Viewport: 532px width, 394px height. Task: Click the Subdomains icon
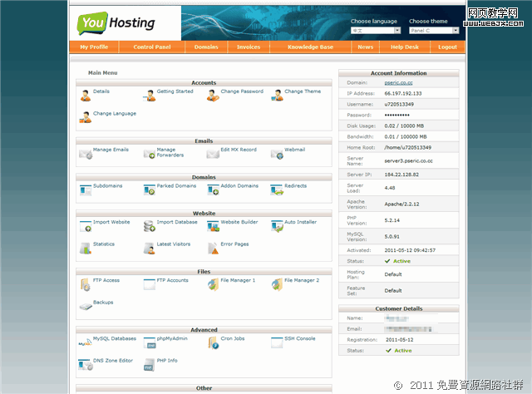coord(86,190)
